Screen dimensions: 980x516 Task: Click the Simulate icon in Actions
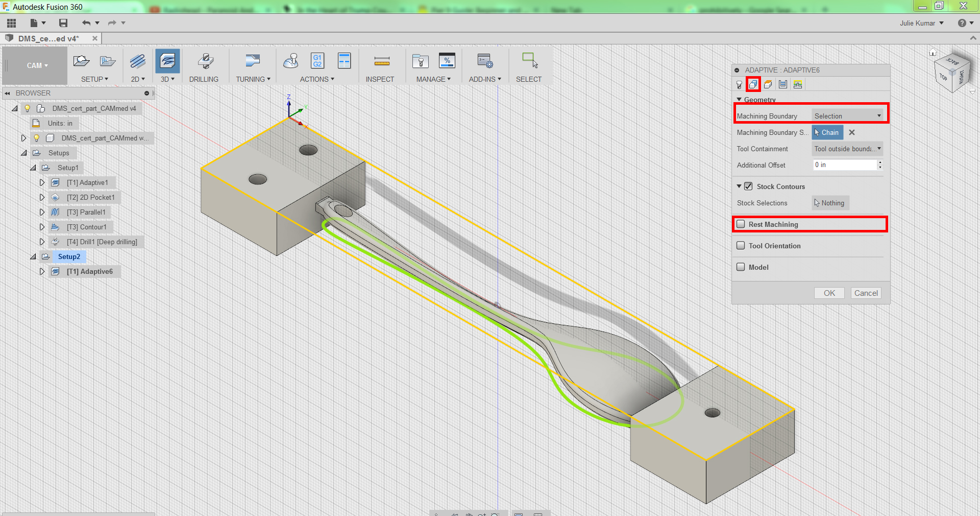[290, 61]
